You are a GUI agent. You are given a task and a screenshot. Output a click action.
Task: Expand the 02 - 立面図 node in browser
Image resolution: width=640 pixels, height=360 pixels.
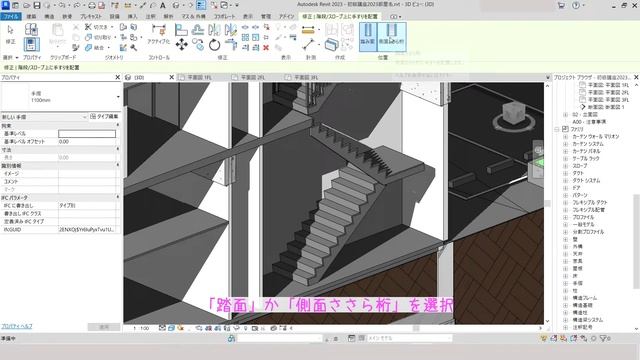coord(566,115)
